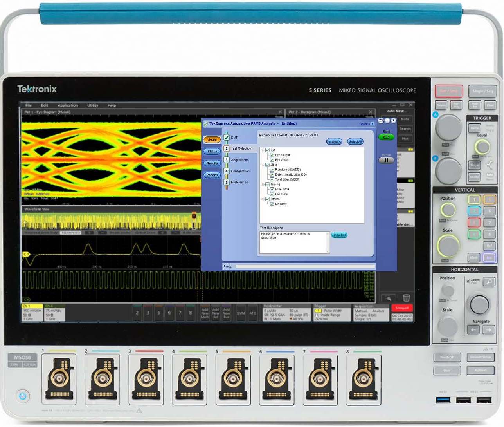Go to the Acquisitions setup step

[239, 160]
